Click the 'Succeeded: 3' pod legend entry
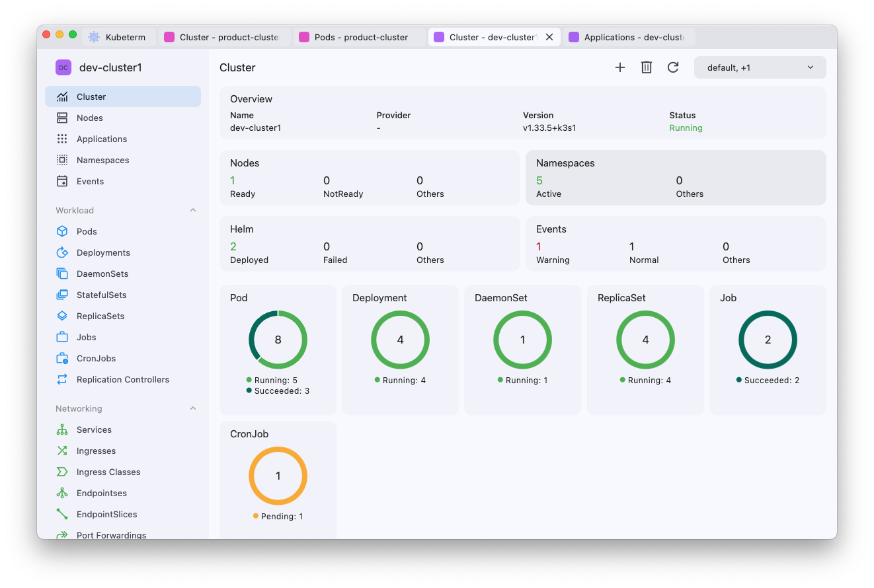Viewport: 874px width, 588px height. (278, 391)
